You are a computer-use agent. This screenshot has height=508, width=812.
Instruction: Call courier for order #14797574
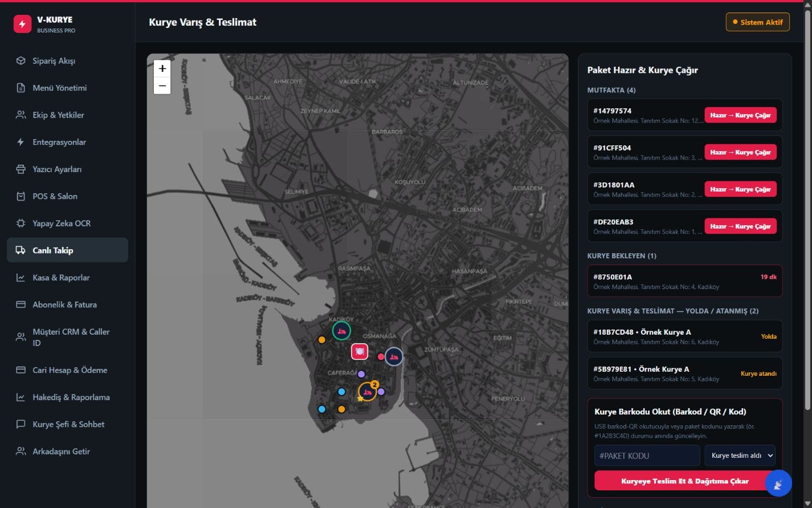(740, 115)
